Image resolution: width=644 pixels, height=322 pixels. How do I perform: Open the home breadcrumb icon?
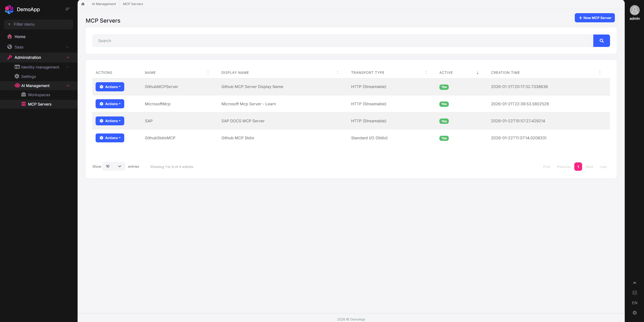[x=83, y=4]
